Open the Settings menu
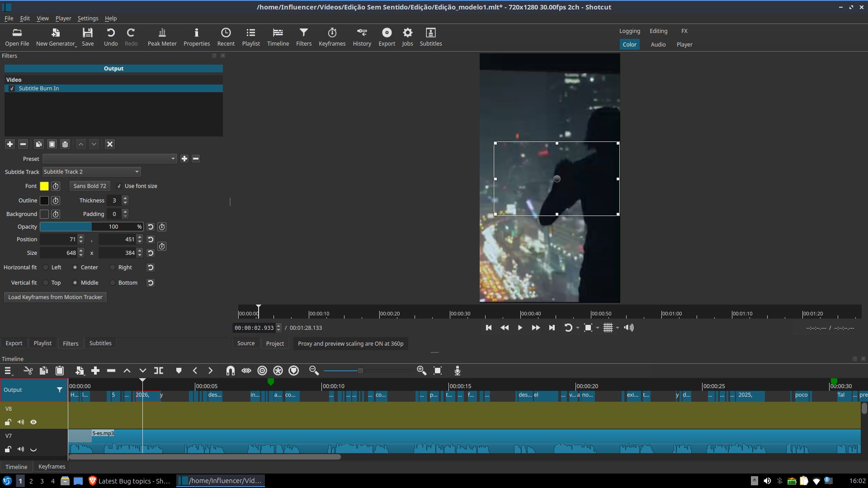 click(88, 19)
